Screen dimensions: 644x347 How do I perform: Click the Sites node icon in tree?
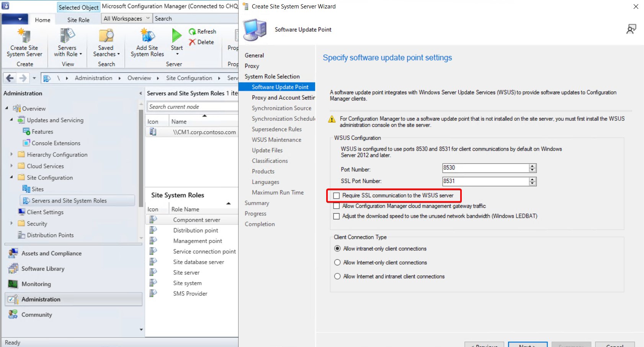(x=26, y=189)
